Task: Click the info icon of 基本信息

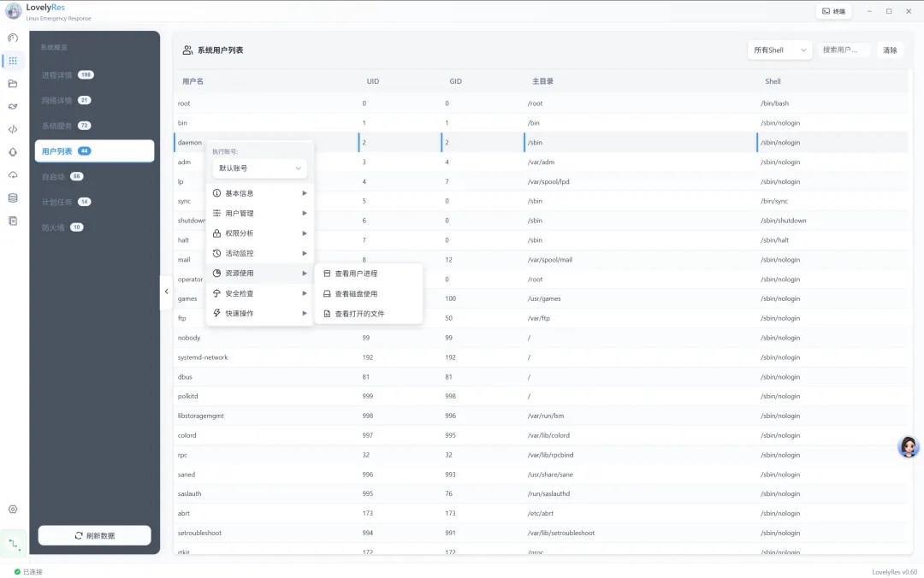Action: point(216,193)
